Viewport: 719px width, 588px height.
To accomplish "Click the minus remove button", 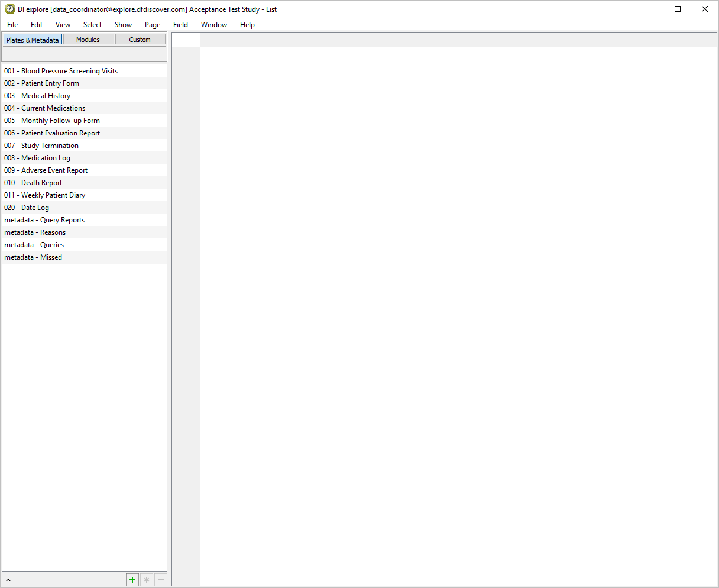I will coord(160,580).
